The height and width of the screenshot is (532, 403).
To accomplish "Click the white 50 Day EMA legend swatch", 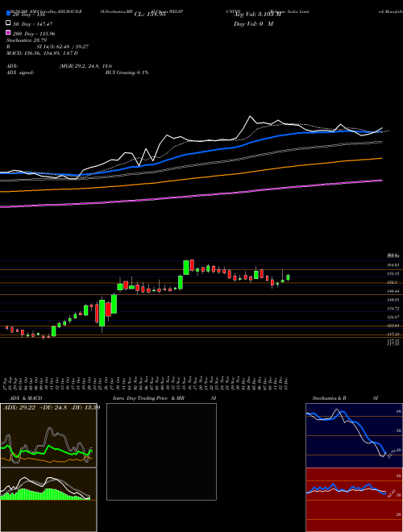I will pos(9,23).
